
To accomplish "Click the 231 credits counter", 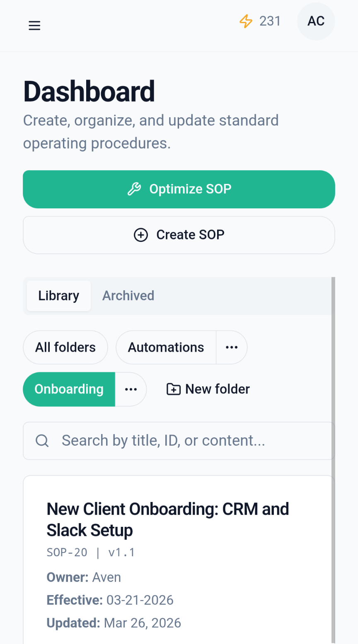I will pyautogui.click(x=270, y=21).
